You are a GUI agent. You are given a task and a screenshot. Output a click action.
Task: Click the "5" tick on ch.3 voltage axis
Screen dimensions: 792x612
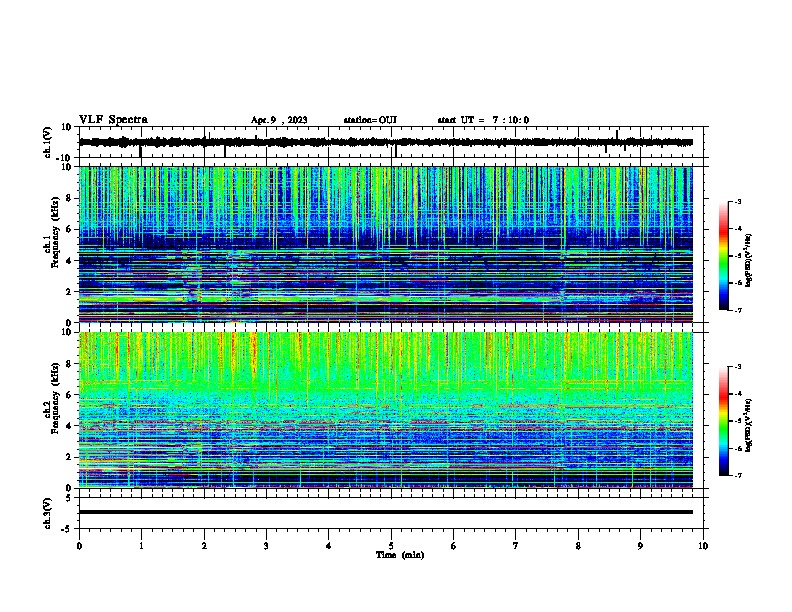pos(69,498)
